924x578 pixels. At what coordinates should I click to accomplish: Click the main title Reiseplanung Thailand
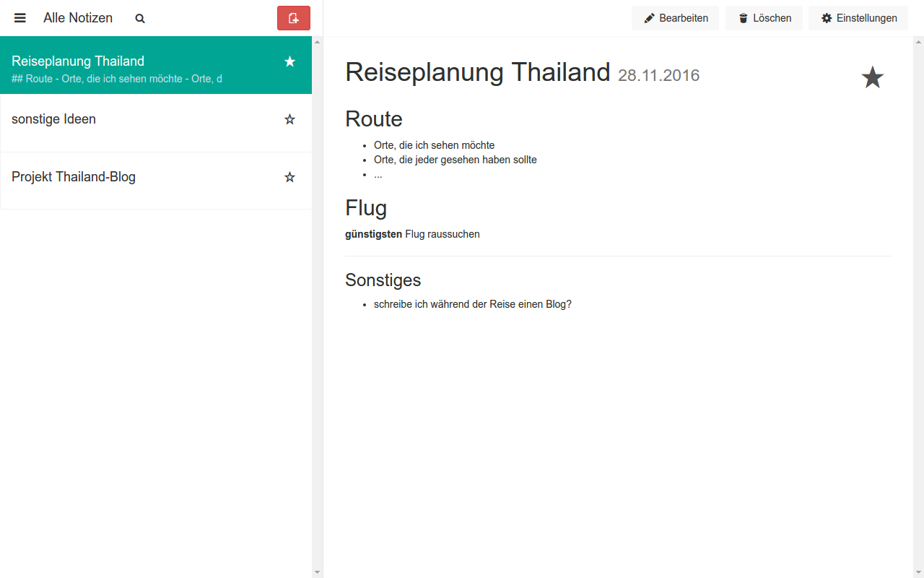(x=478, y=72)
